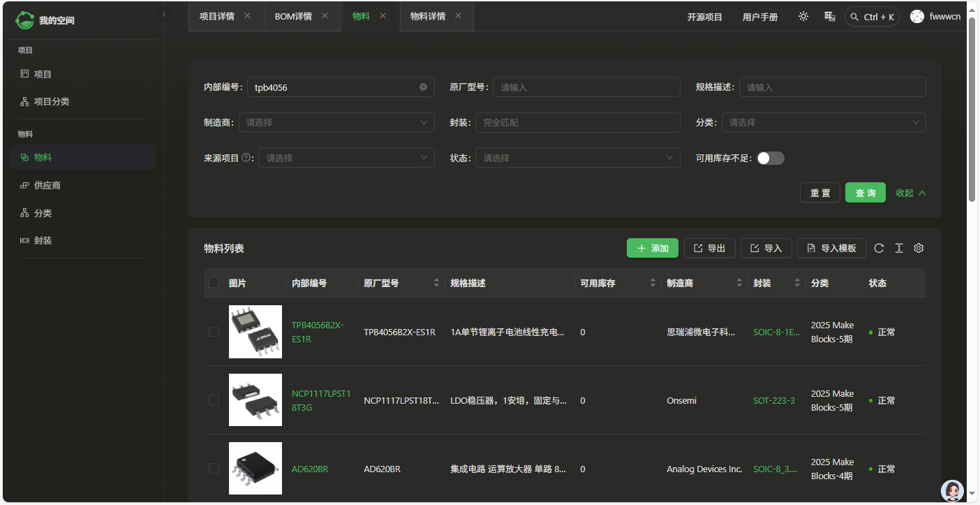Screen dimensions: 980x505
Task: Expand the 分类 dropdown filter
Action: pos(823,122)
